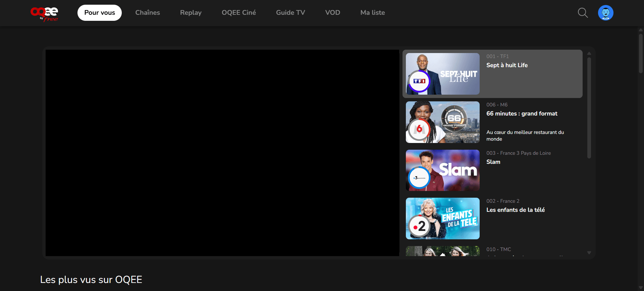This screenshot has height=291, width=644.
Task: Open the Replay tab
Action: 191,13
